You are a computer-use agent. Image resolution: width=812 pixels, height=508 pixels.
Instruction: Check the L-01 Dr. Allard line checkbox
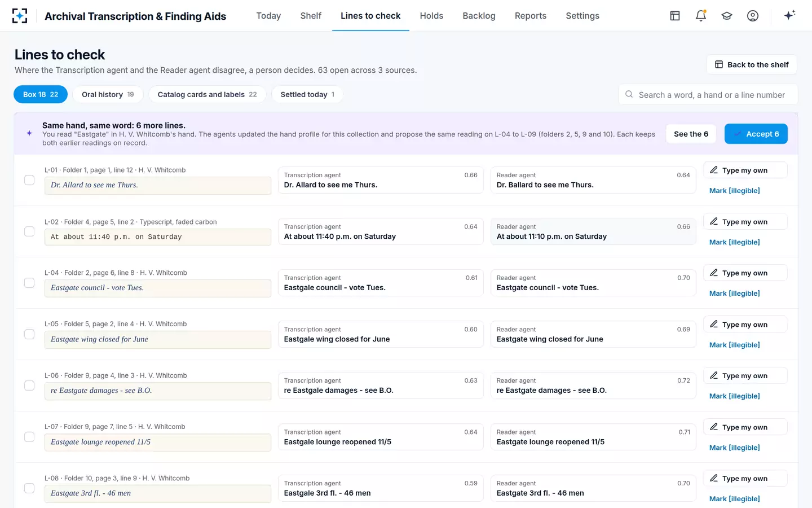[x=29, y=180]
